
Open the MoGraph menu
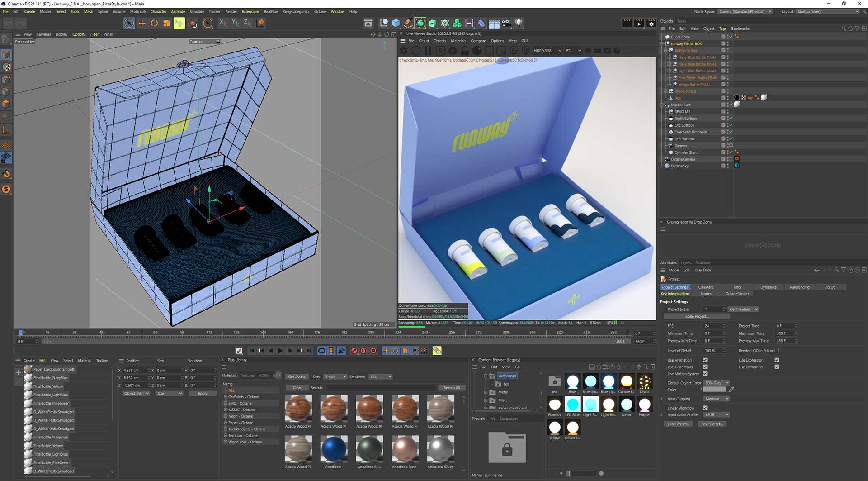138,12
